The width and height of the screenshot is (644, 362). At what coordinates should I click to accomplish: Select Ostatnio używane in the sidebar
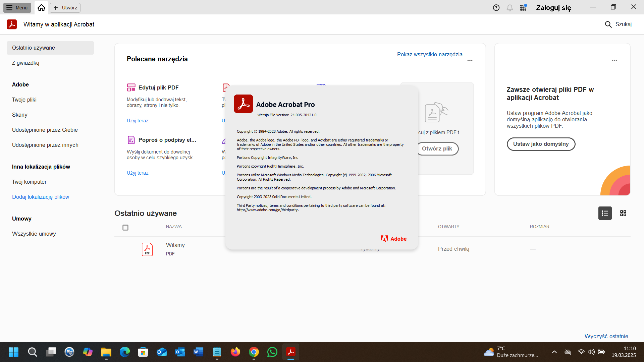click(50, 48)
